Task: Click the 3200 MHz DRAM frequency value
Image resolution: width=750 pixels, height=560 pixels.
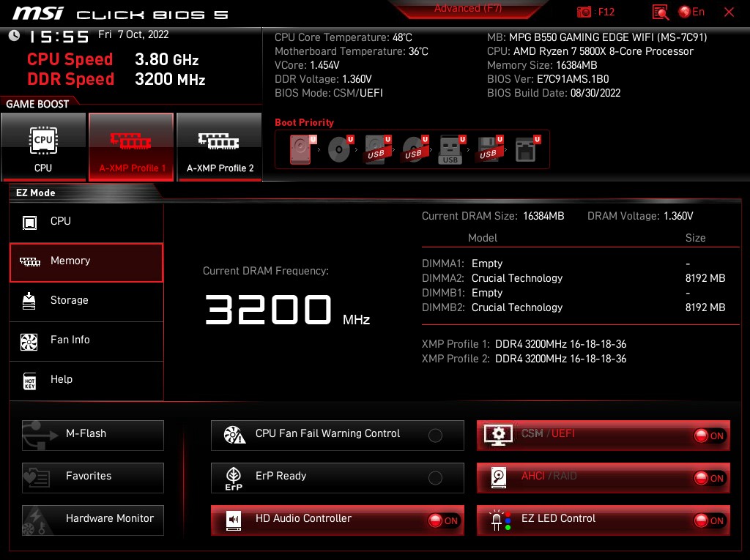Action: 287,310
